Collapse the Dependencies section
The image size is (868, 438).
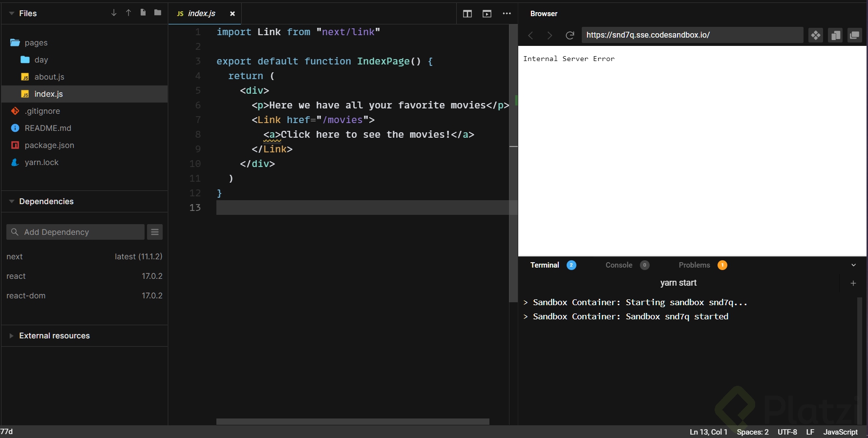[12, 202]
